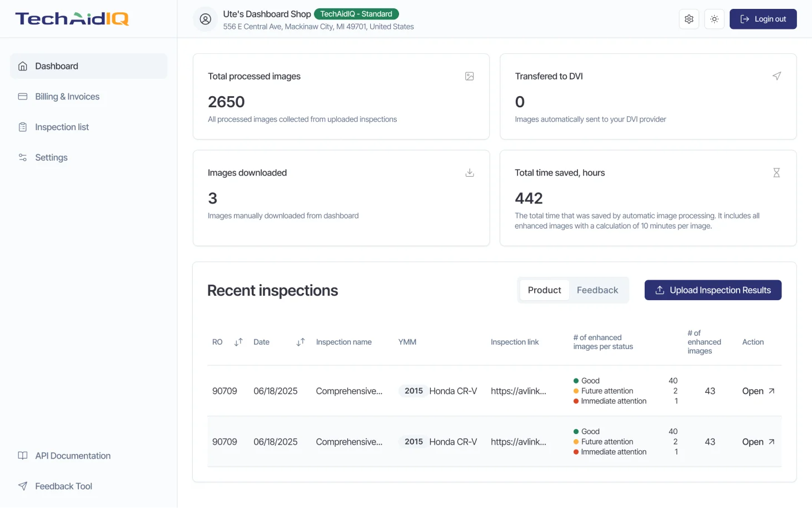Screen dimensions: 812x508
Task: Sort inspections by Date column
Action: 300,342
